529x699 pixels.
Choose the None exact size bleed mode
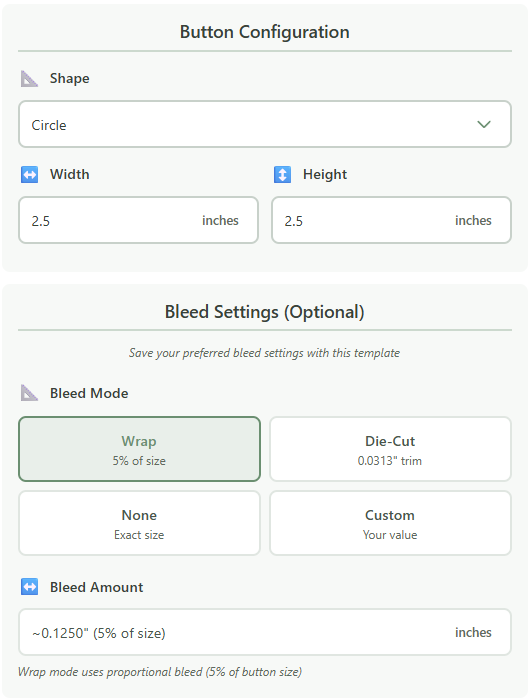click(x=139, y=523)
